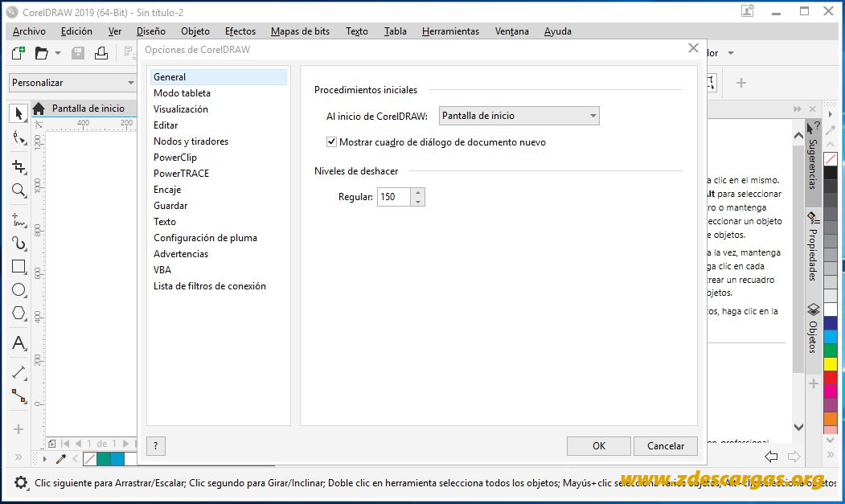845x504 pixels.
Task: Select the Rectangle tool
Action: 18,266
